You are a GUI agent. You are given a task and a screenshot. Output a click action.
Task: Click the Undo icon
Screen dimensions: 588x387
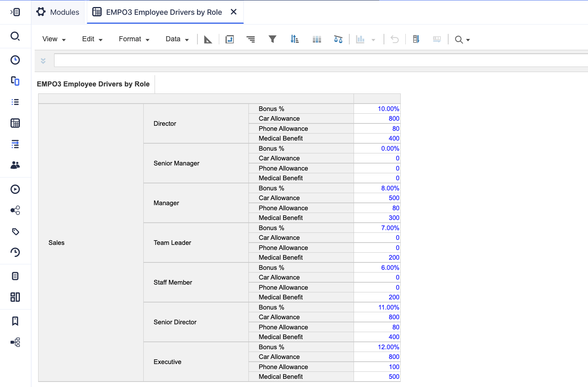394,39
